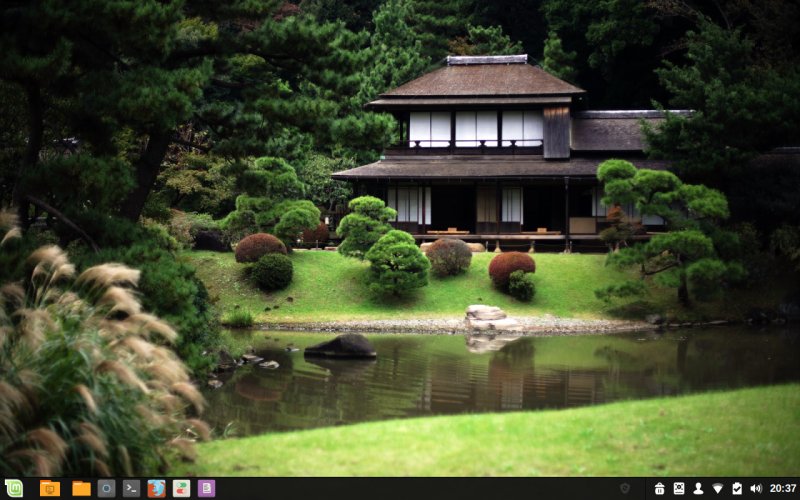This screenshot has width=800, height=500.
Task: Launch the grey circle app in the panel
Action: [x=106, y=488]
